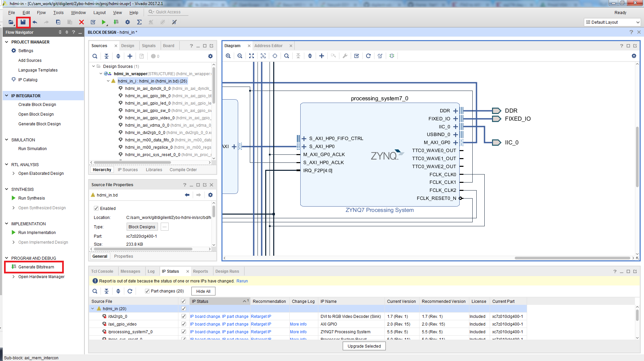Zoom in on the block diagram
The width and height of the screenshot is (644, 361).
(x=228, y=56)
